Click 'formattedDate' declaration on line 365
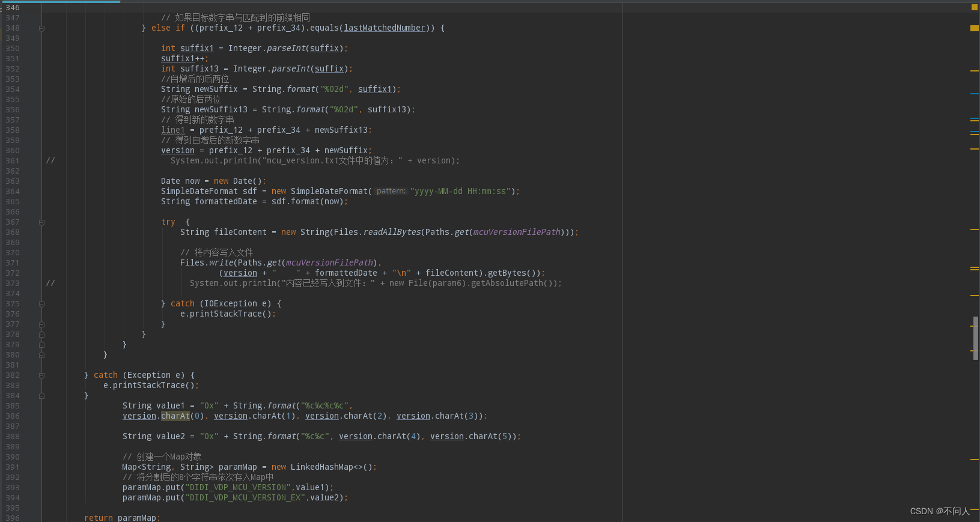Viewport: 980px width, 522px height. (226, 202)
